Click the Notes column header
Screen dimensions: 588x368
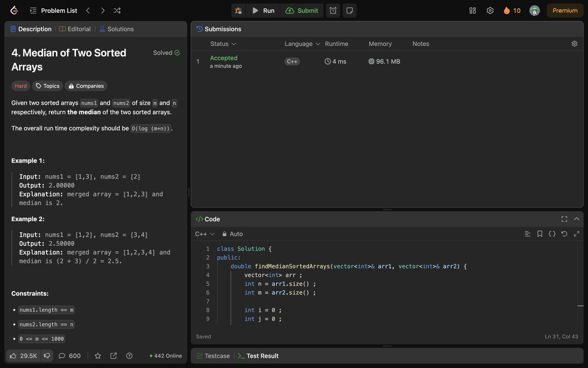coord(421,44)
